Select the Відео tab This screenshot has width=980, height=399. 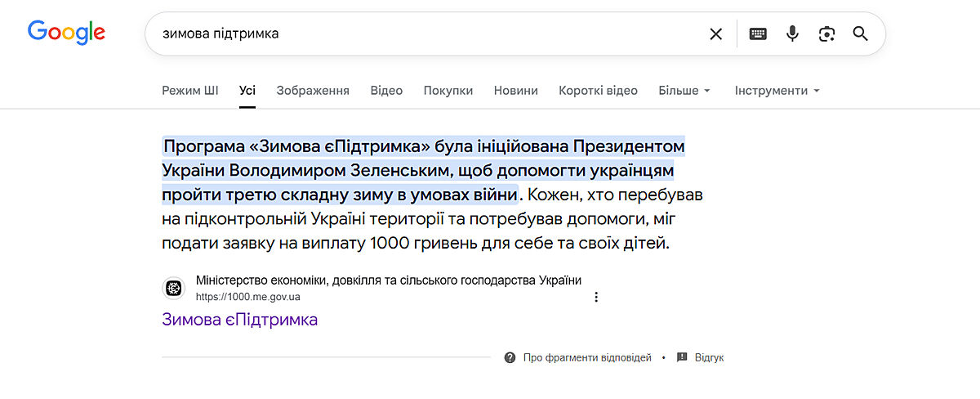point(386,91)
